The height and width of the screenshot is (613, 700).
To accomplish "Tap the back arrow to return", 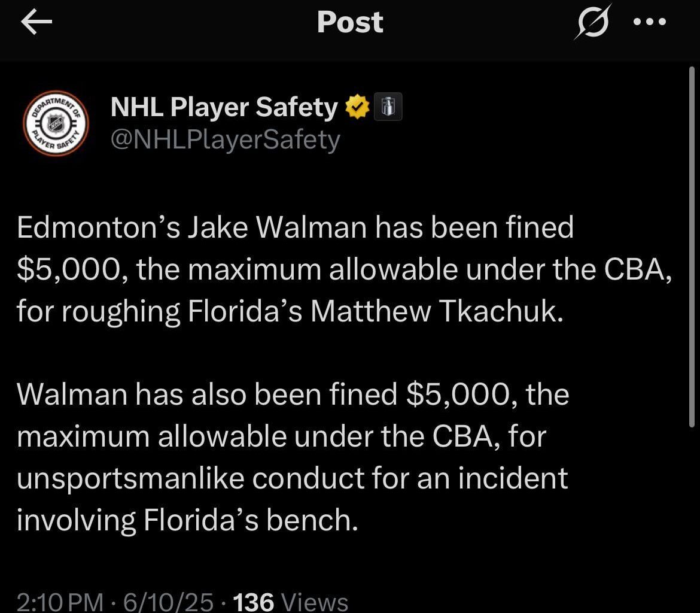I will click(36, 22).
